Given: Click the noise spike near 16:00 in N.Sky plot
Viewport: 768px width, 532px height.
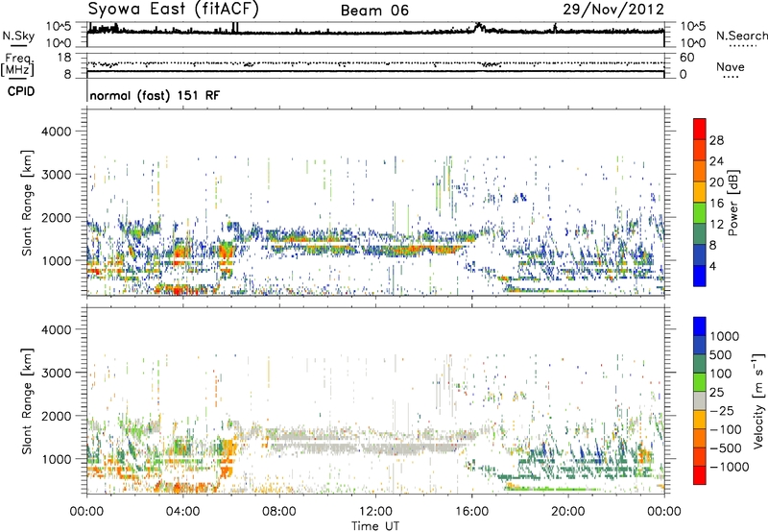Looking at the screenshot, I should 478,26.
